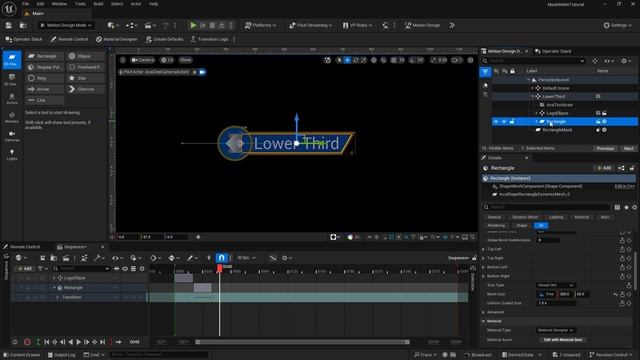This screenshot has width=640, height=360.
Task: Toggle lock on Rectangle outliner row
Action: point(512,122)
